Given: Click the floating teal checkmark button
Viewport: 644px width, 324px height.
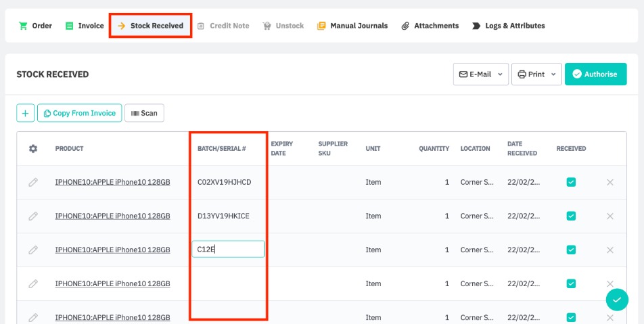Looking at the screenshot, I should click(x=617, y=300).
